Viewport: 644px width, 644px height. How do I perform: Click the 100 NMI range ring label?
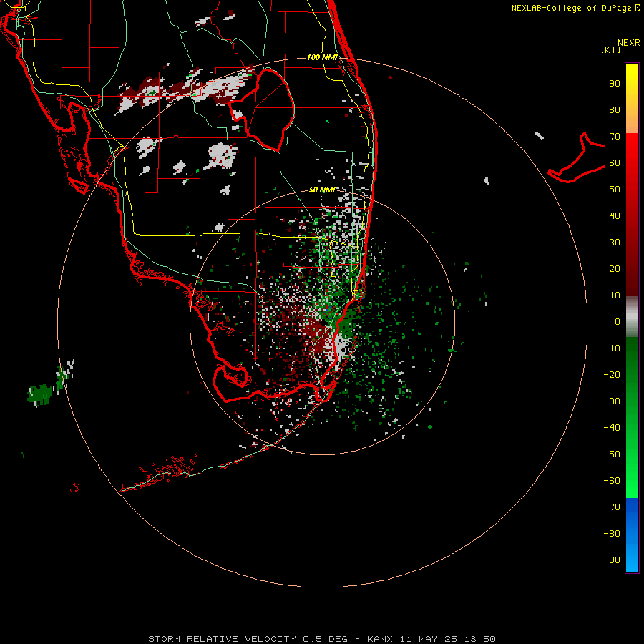(x=322, y=57)
